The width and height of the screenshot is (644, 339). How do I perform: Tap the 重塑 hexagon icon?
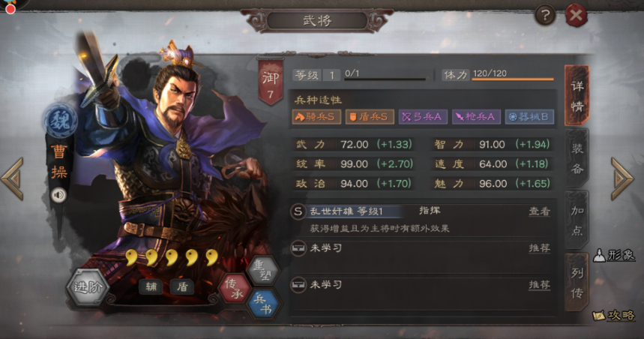pyautogui.click(x=263, y=271)
